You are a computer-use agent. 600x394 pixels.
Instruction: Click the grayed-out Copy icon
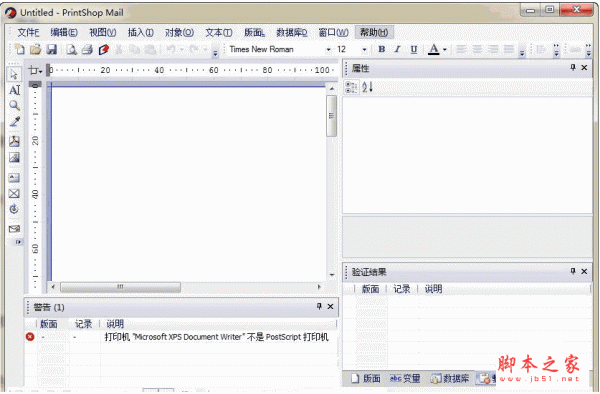(x=134, y=49)
